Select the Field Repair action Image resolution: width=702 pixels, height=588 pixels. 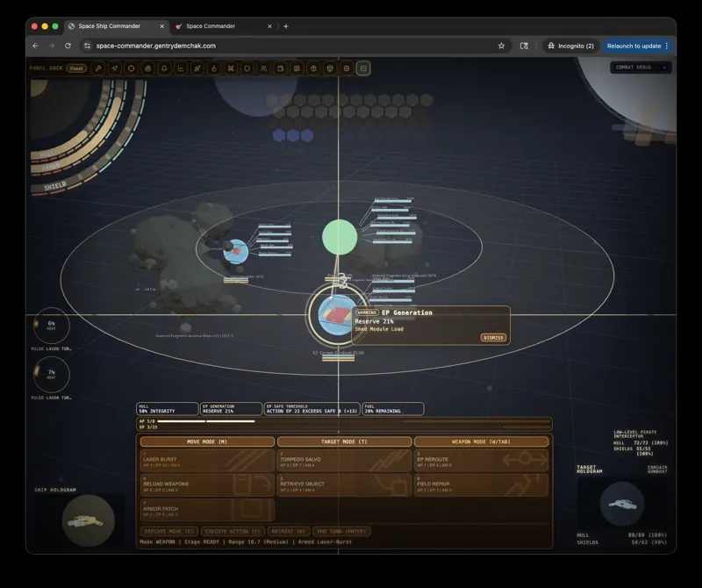point(481,485)
